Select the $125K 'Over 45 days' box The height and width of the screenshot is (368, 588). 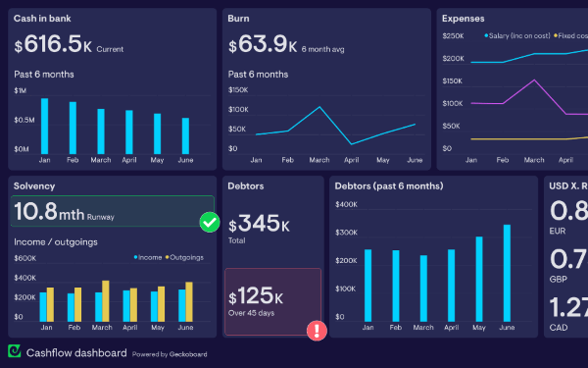click(x=273, y=301)
